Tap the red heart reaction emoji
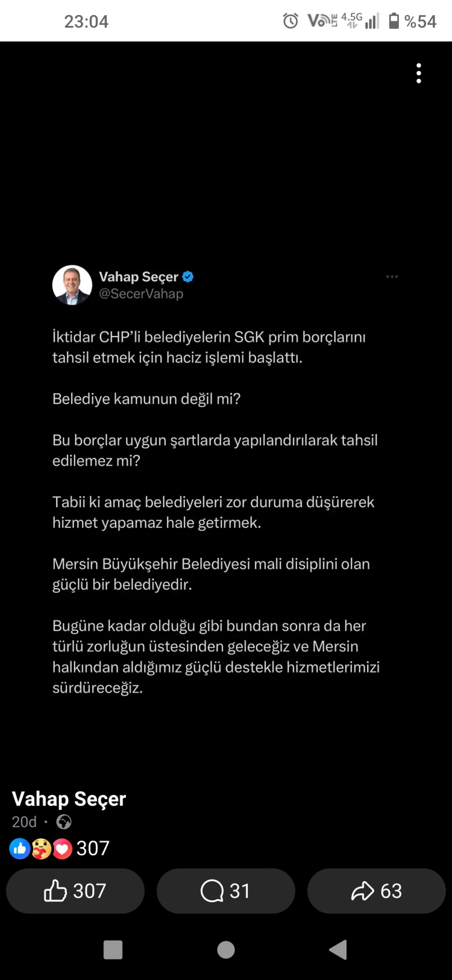 click(62, 849)
